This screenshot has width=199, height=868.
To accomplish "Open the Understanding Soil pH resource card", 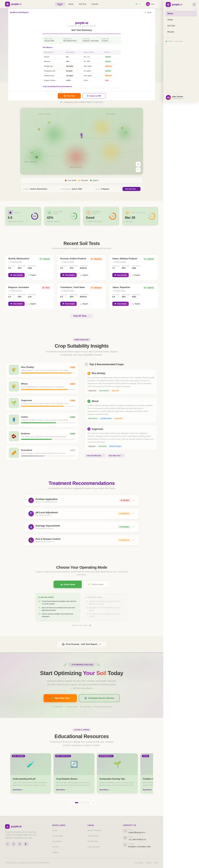I will tap(31, 773).
